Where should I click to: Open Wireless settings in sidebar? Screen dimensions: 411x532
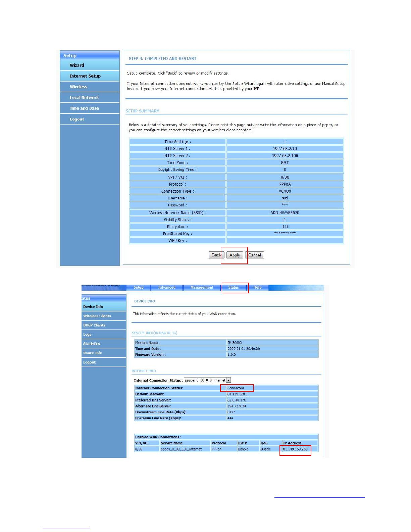(79, 87)
